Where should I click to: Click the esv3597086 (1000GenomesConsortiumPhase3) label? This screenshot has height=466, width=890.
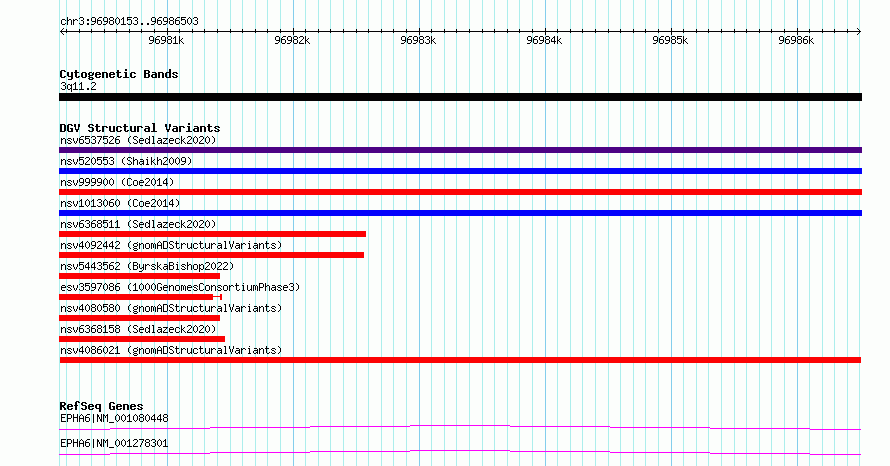(x=180, y=287)
